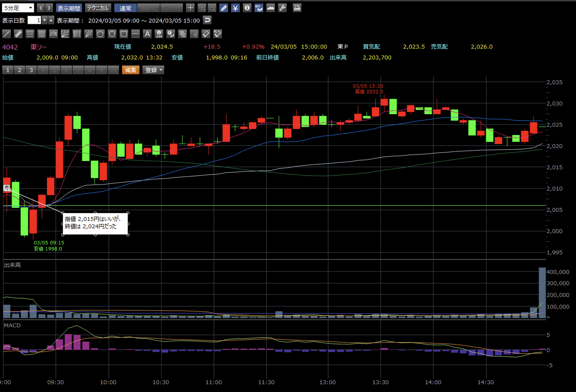Select the smiley ICON stamp tool

(159, 34)
